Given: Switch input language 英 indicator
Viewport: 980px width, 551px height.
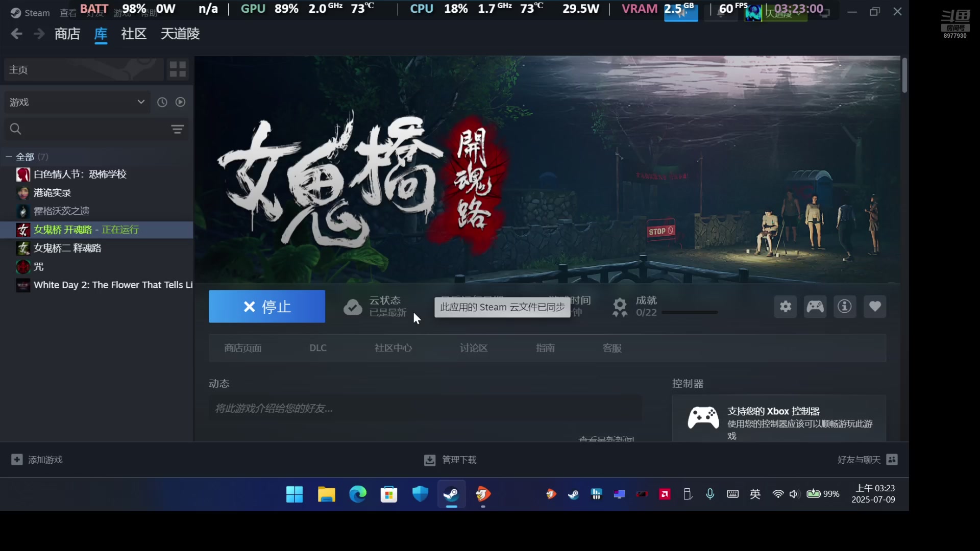Looking at the screenshot, I should [x=755, y=494].
